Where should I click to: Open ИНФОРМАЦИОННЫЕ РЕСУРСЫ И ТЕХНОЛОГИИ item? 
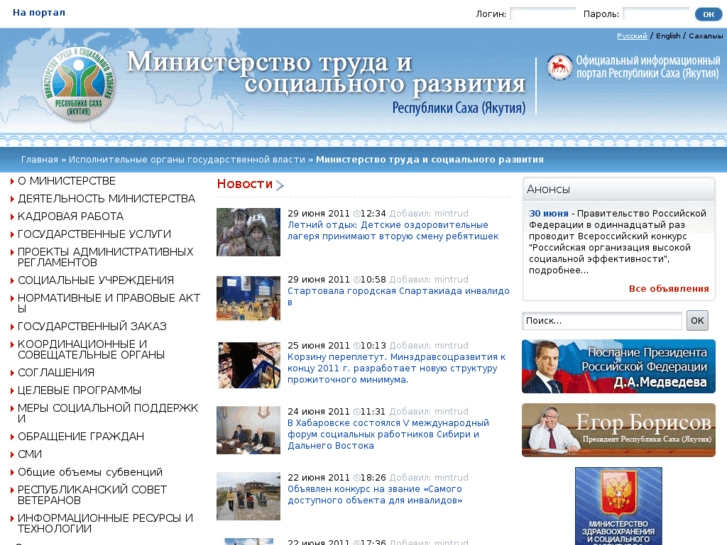tap(105, 523)
